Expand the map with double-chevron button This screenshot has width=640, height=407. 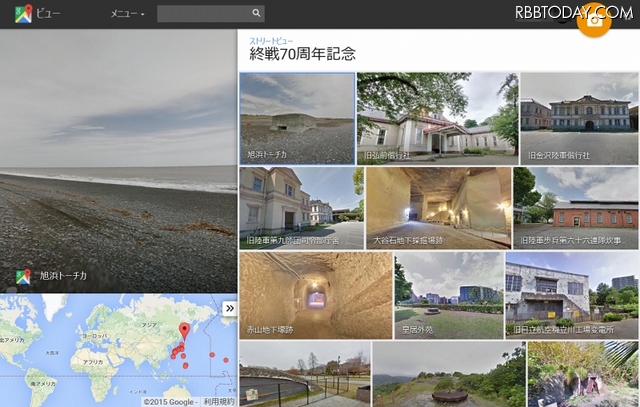pos(230,308)
